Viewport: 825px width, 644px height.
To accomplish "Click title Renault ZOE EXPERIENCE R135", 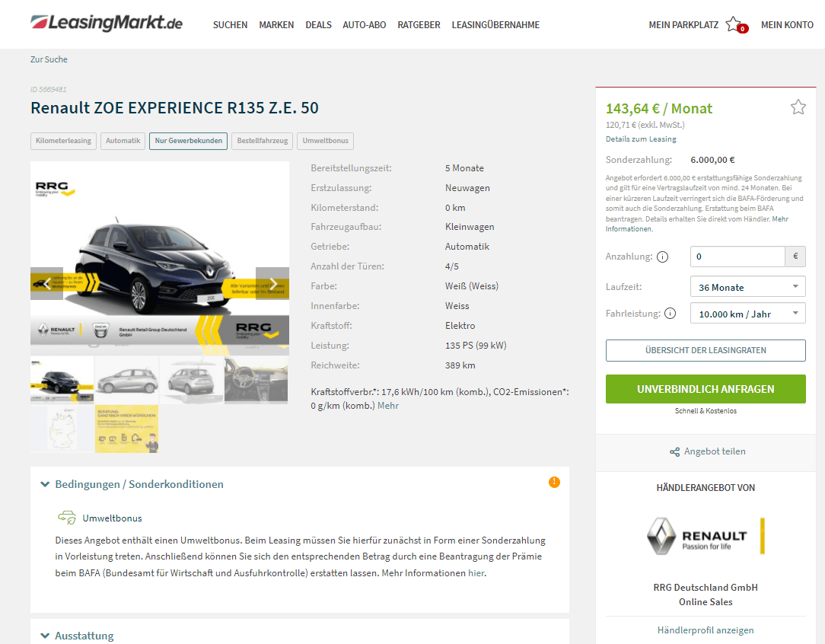I will click(174, 108).
